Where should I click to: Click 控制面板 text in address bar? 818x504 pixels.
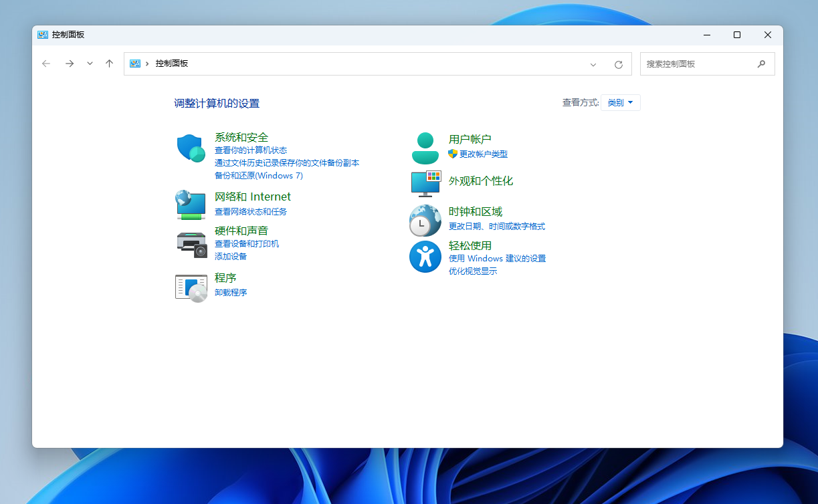point(172,64)
